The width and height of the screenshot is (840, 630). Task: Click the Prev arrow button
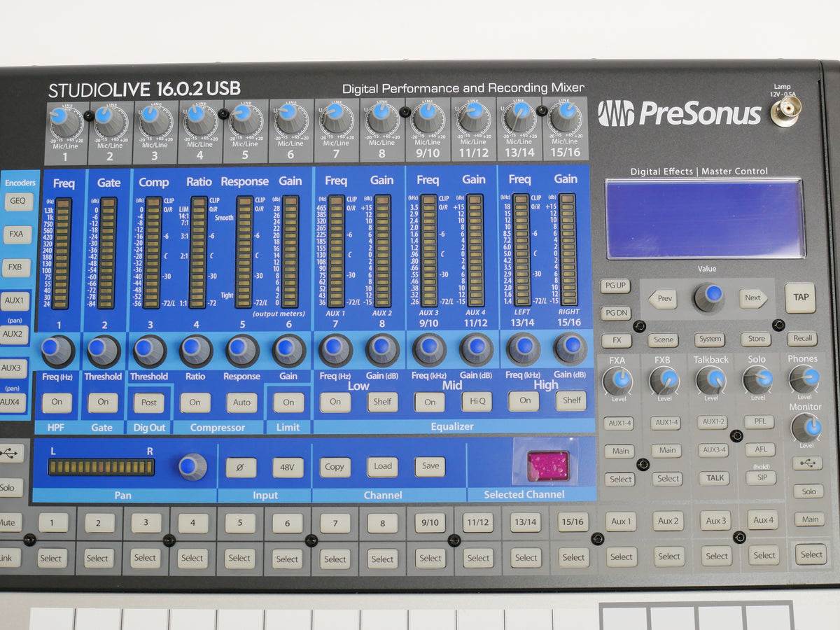[662, 299]
